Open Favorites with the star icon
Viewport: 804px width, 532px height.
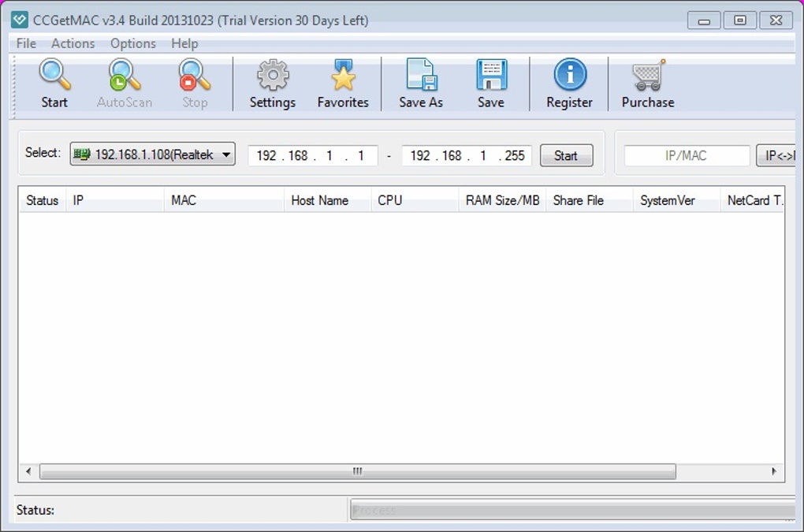tap(343, 75)
